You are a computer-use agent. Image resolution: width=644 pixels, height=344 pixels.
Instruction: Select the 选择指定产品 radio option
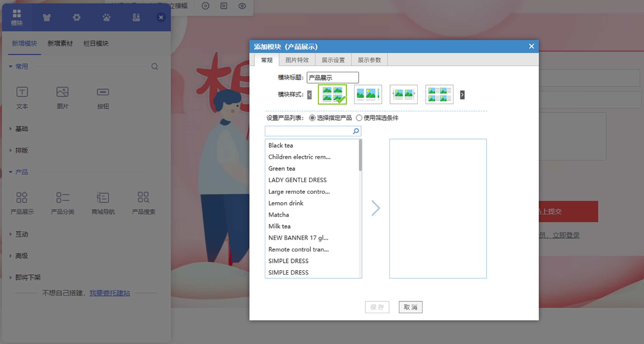[x=312, y=118]
